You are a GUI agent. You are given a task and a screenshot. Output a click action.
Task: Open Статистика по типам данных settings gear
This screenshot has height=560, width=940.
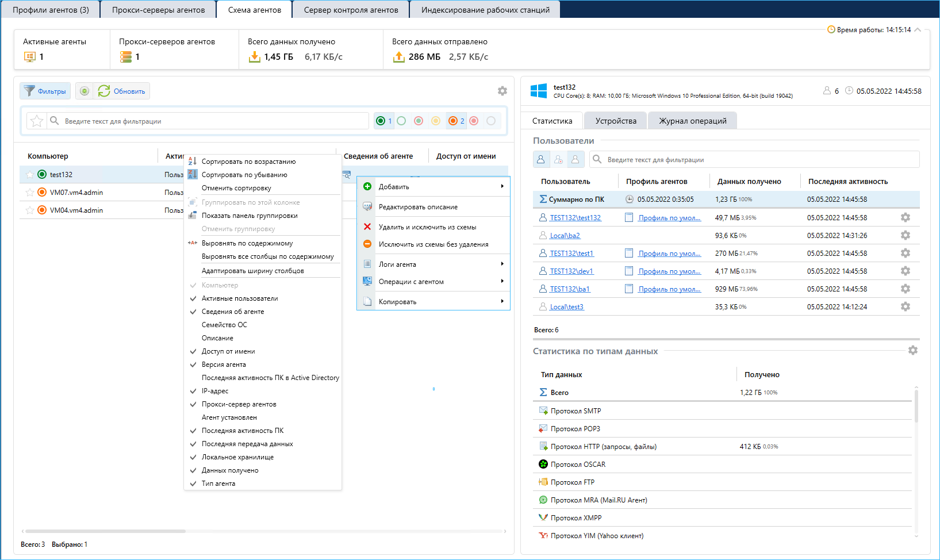913,350
